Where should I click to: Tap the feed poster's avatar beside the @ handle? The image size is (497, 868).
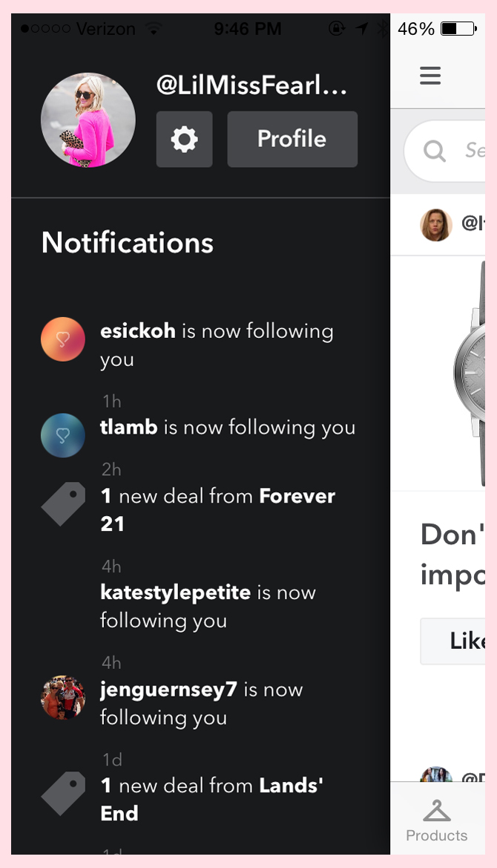click(x=436, y=225)
